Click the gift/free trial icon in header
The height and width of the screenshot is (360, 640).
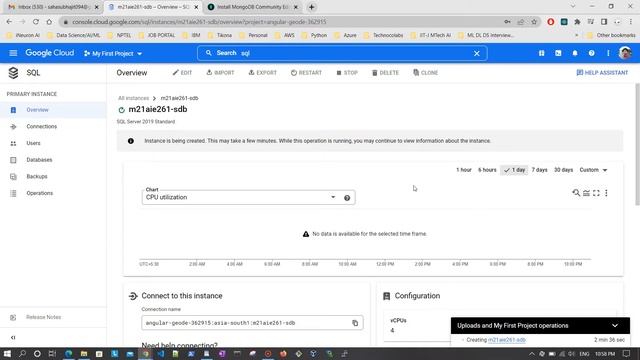pyautogui.click(x=541, y=53)
